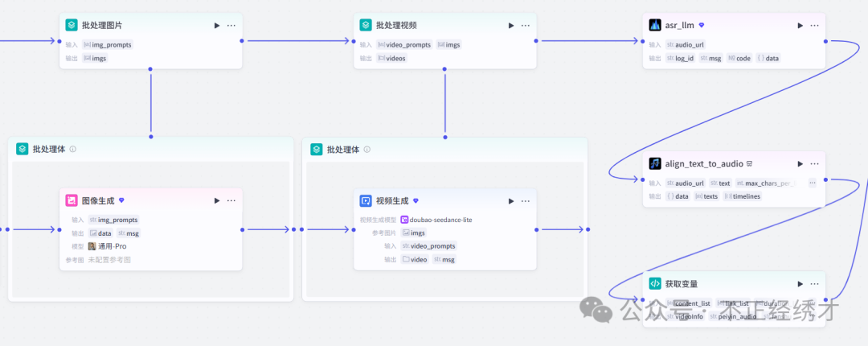The height and width of the screenshot is (346, 868).
Task: Click the asr_llm node icon
Action: tap(655, 26)
